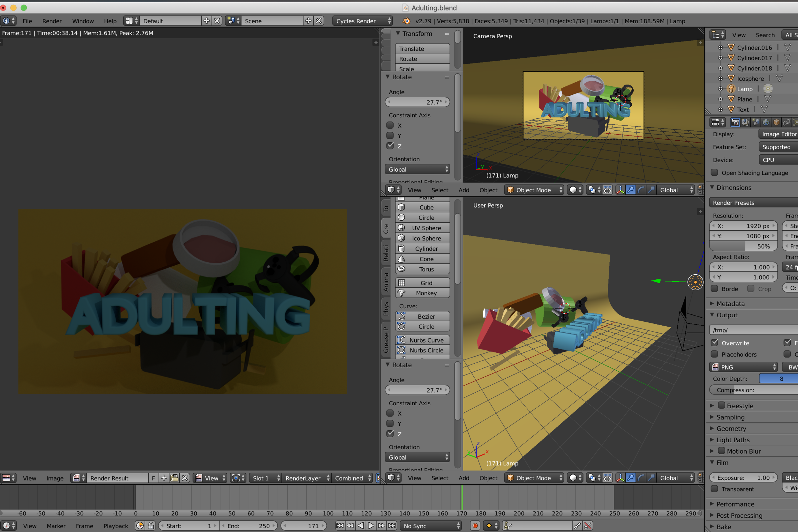Image resolution: width=798 pixels, height=532 pixels.
Task: Enable Open Shading Language
Action: 714,173
